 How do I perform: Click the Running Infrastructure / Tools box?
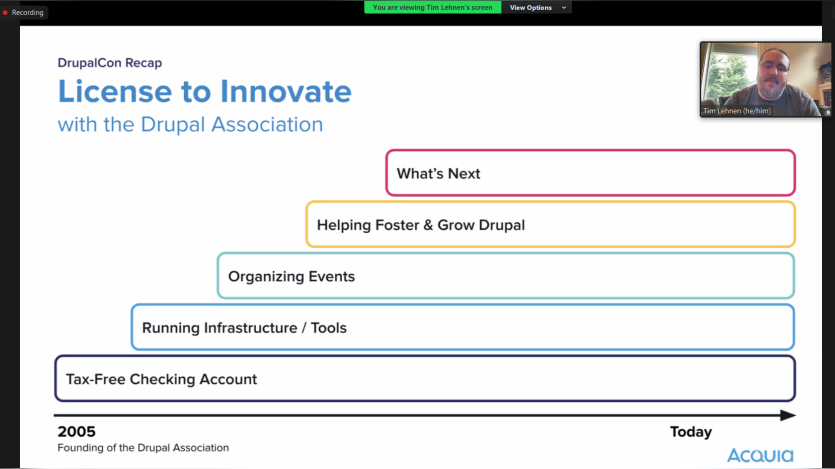tap(463, 327)
